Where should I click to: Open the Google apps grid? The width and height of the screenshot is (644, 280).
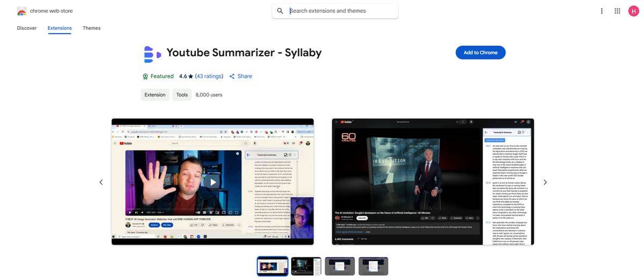[617, 11]
